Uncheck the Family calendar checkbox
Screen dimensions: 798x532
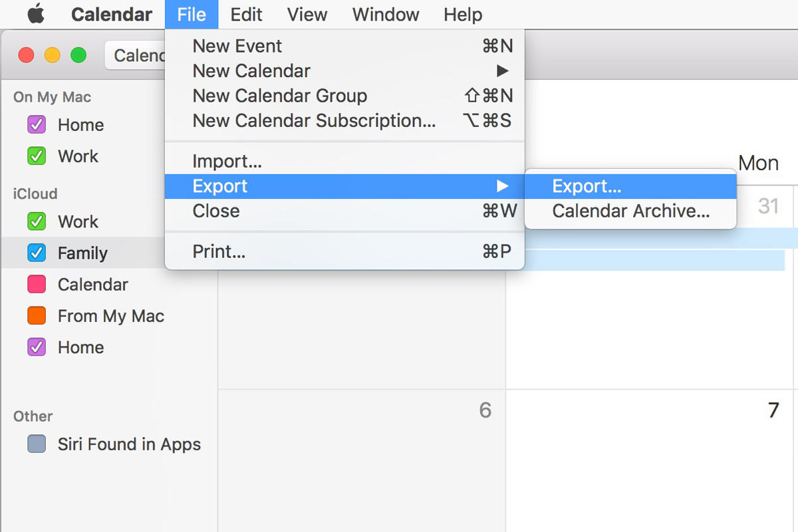[37, 253]
